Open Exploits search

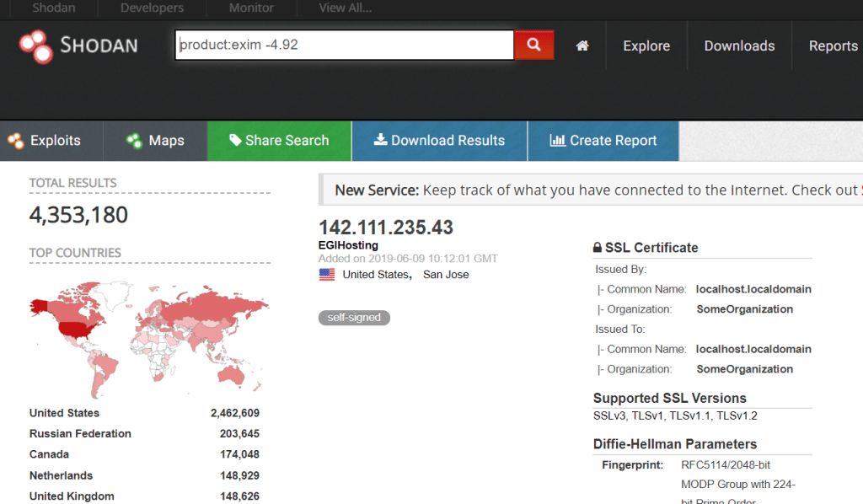pos(46,141)
